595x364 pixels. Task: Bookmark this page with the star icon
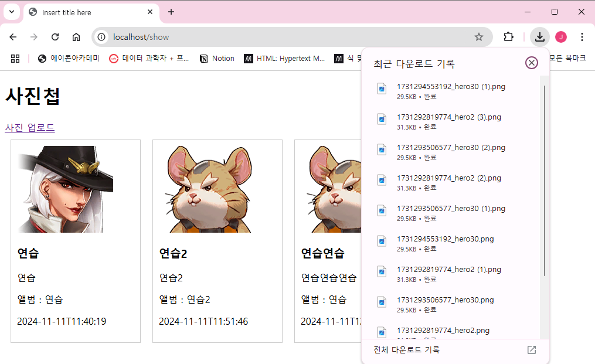pyautogui.click(x=479, y=37)
